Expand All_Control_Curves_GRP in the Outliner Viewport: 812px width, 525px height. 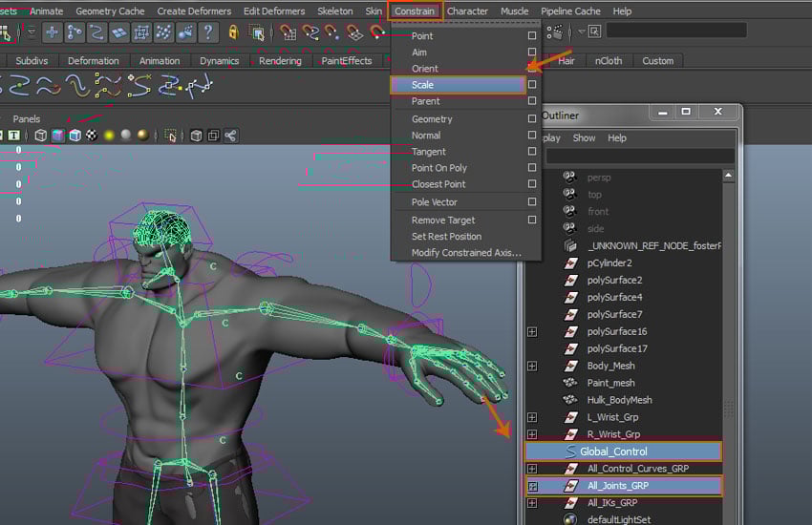click(532, 469)
